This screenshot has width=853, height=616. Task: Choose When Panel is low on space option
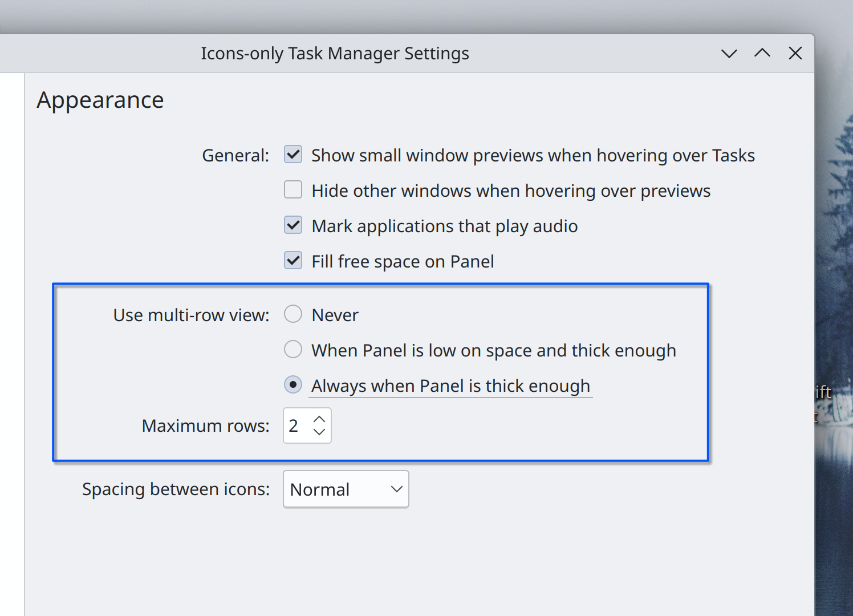pos(293,350)
